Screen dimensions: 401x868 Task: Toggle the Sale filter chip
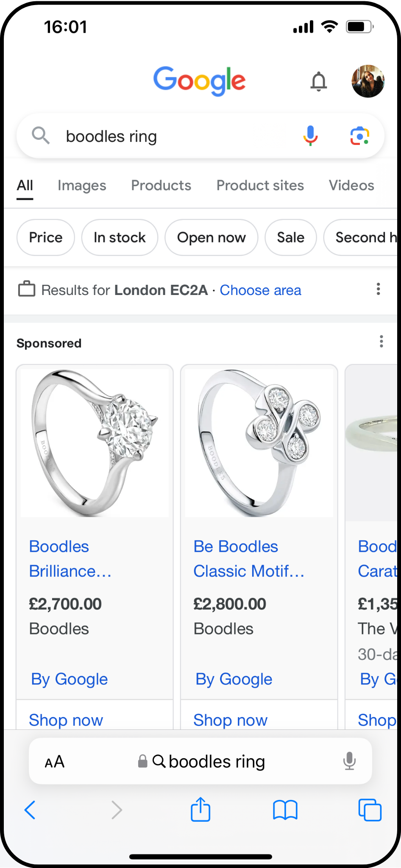pyautogui.click(x=290, y=237)
